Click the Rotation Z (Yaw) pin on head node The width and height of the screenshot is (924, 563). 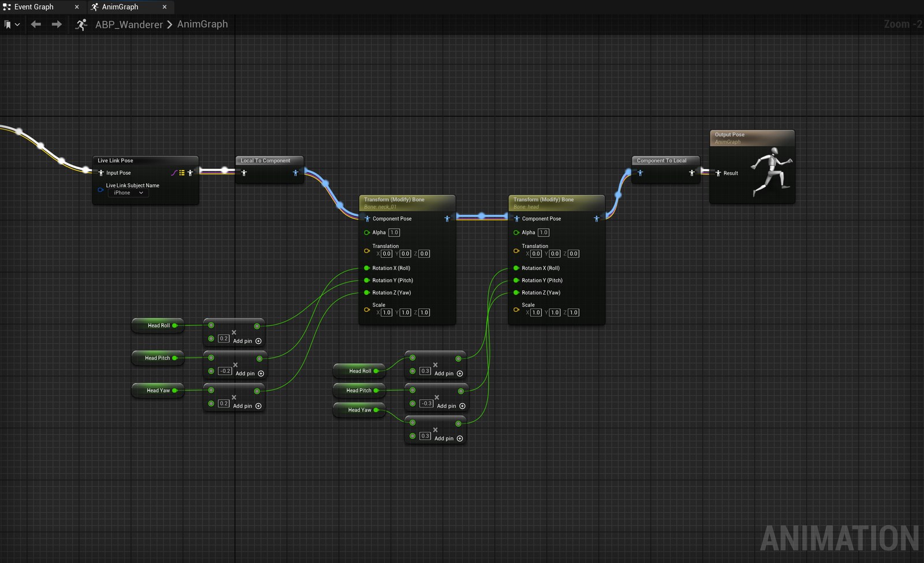click(x=516, y=293)
